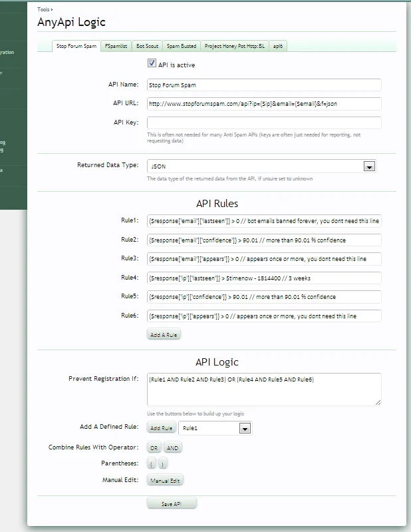Click the defined rule dropdown arrow
This screenshot has height=532, width=411.
click(245, 429)
